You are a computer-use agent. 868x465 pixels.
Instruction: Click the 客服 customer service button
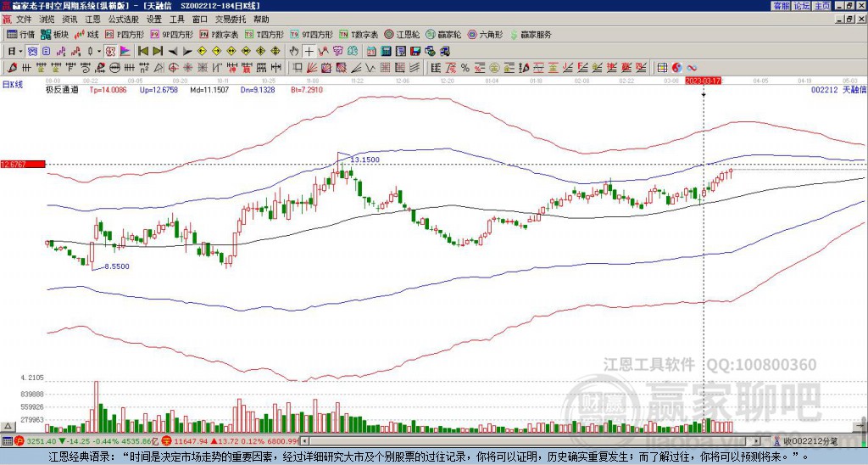(781, 6)
